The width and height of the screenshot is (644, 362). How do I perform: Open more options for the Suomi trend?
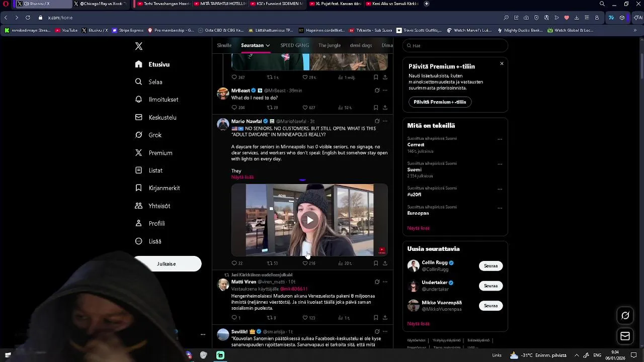pos(500,164)
